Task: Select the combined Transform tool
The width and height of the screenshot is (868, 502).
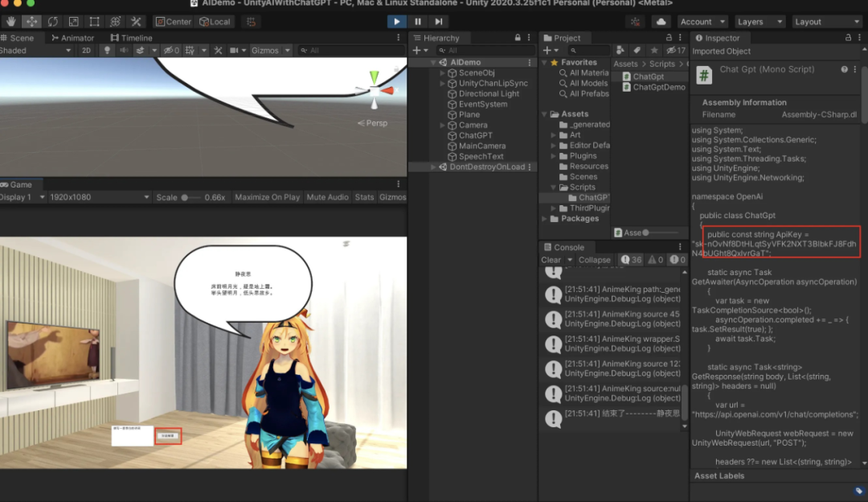Action: pos(115,22)
